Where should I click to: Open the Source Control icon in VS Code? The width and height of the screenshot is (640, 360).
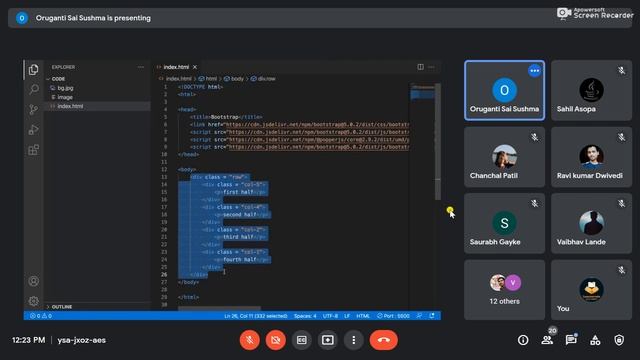tap(34, 109)
